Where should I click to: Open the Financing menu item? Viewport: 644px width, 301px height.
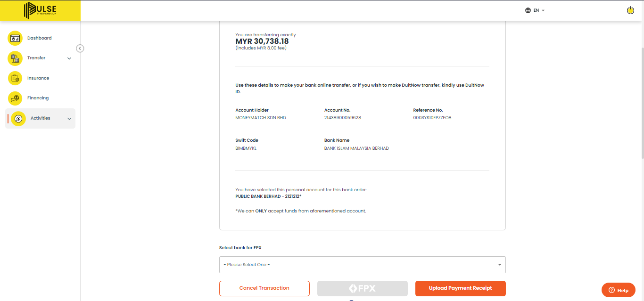coord(38,98)
